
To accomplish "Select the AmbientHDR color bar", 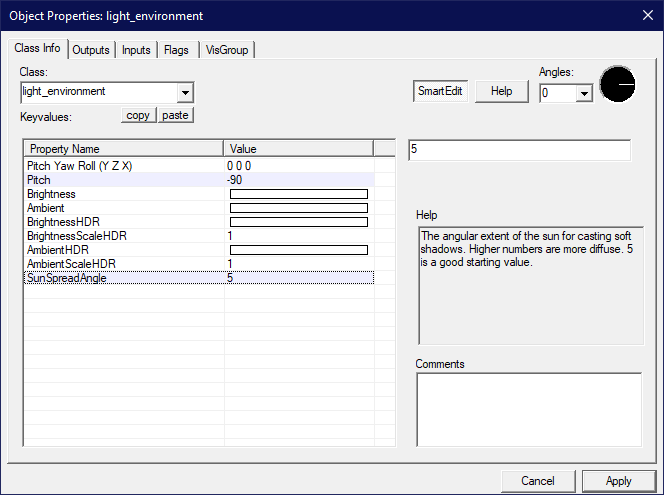I will (299, 250).
